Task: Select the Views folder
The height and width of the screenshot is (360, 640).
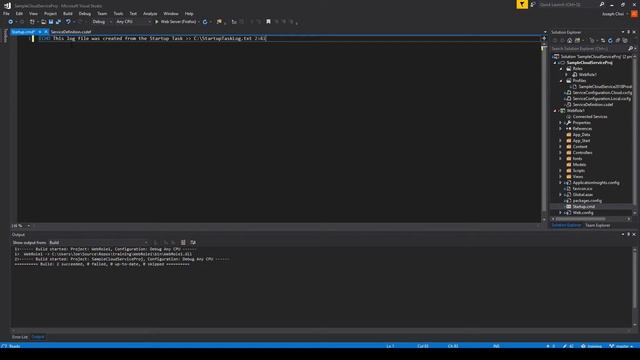Action: [578, 176]
